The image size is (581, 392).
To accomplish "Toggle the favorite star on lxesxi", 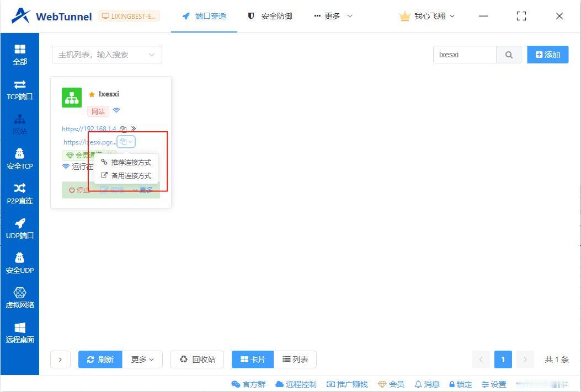I will click(92, 94).
